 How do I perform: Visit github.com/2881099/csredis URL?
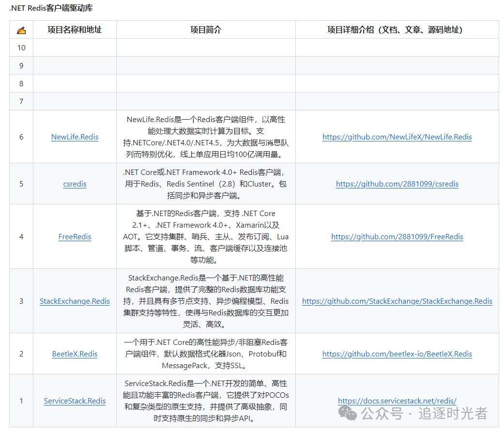coord(397,184)
